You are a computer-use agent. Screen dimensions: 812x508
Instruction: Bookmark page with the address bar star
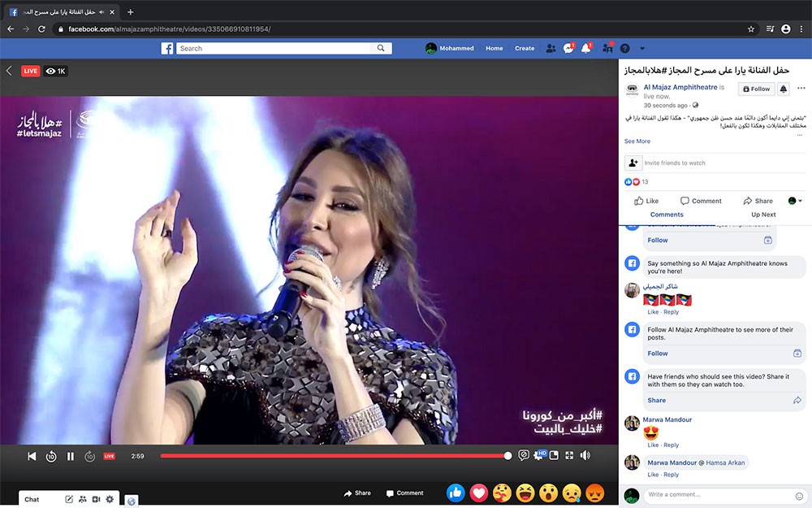pyautogui.click(x=751, y=29)
